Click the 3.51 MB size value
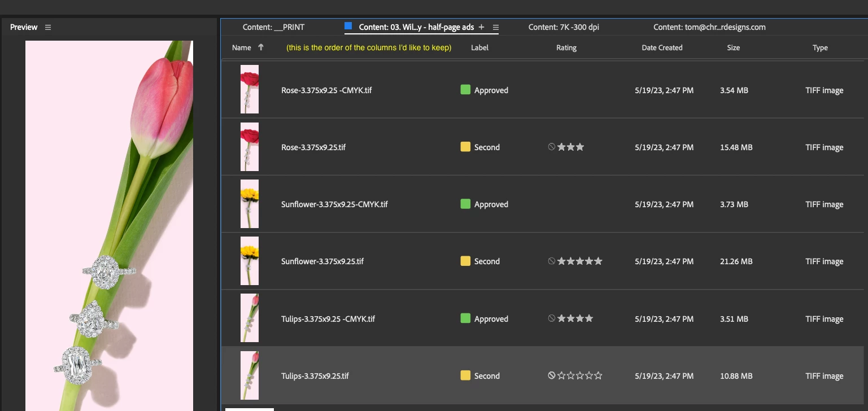868x411 pixels. tap(734, 319)
